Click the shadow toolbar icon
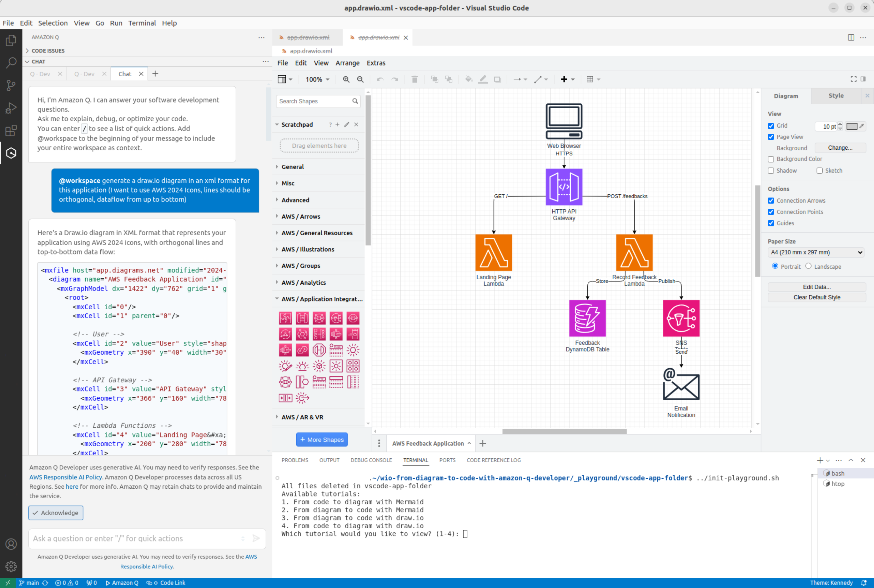 (497, 79)
